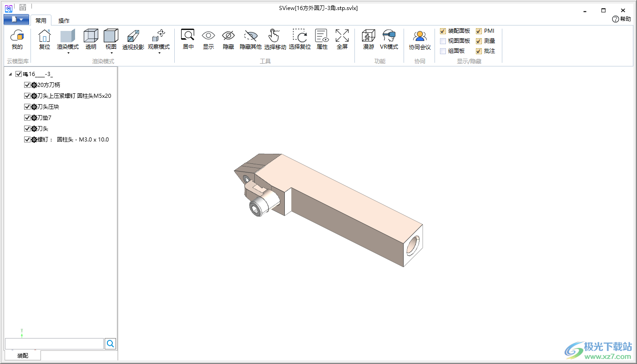Open the 视图 view cube icon
The height and width of the screenshot is (364, 637).
(x=111, y=36)
